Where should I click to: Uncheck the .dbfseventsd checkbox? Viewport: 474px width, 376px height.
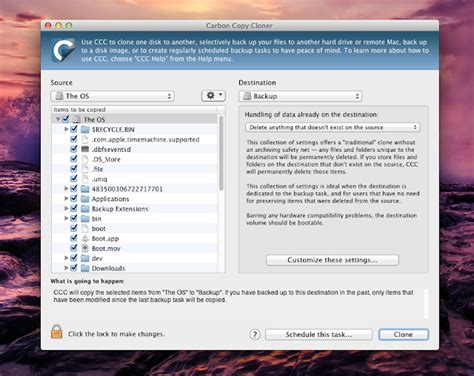pyautogui.click(x=74, y=149)
